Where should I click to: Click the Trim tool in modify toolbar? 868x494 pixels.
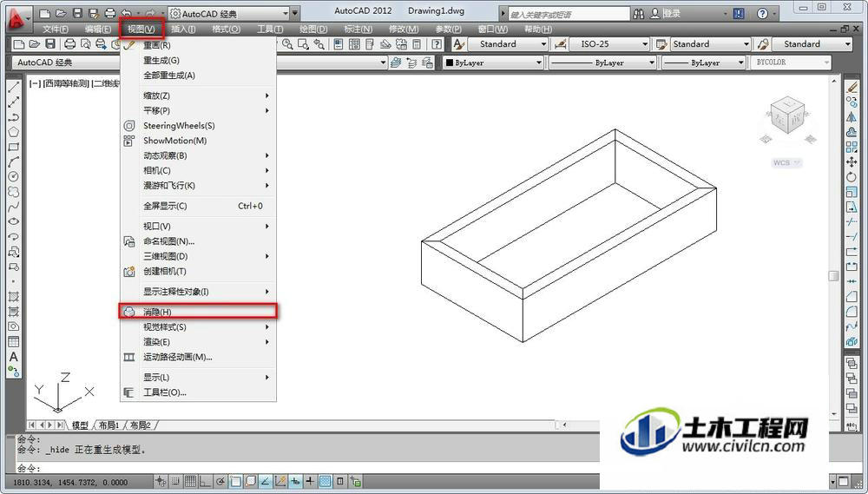pos(852,221)
